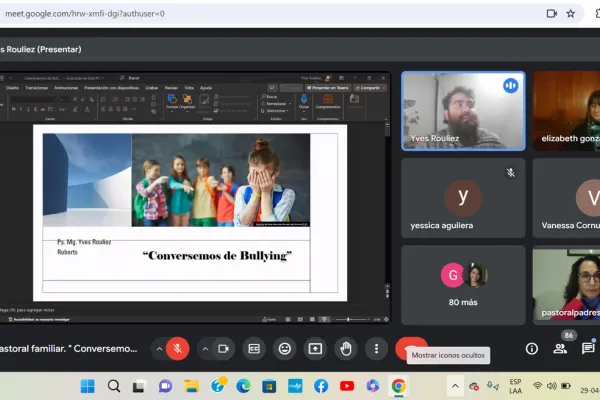Open the Transiciones tab in shared PowerPoint
Viewport: 600px width, 400px height.
36,88
